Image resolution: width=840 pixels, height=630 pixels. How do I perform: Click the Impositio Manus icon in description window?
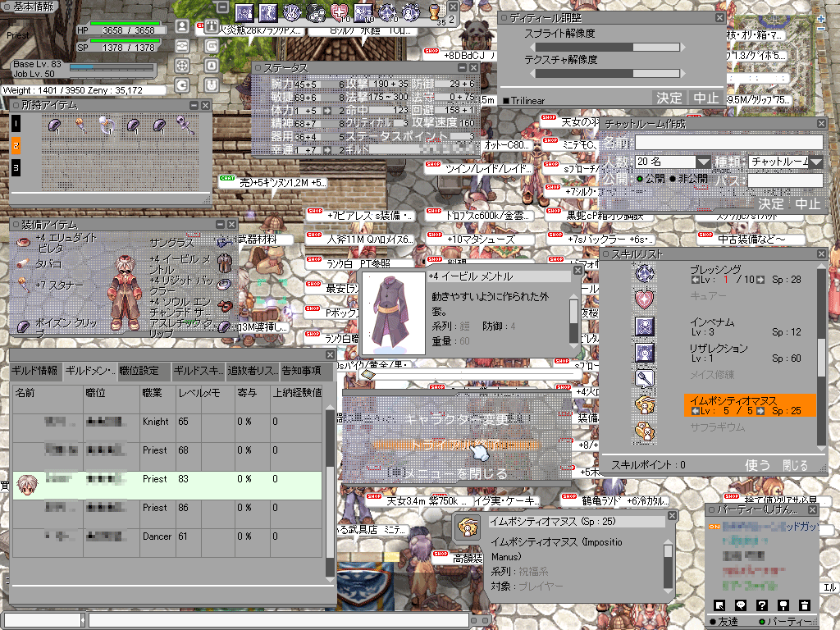pyautogui.click(x=468, y=527)
